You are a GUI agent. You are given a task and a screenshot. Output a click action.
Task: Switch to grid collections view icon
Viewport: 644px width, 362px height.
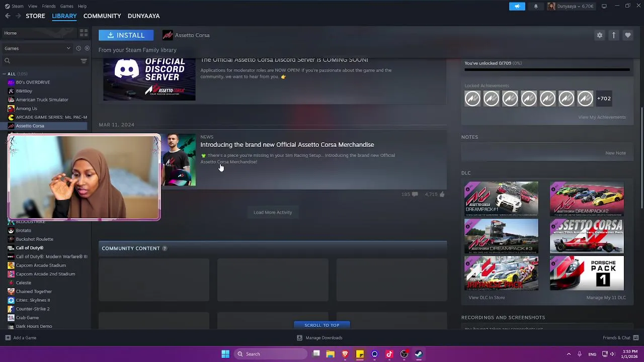click(x=84, y=33)
